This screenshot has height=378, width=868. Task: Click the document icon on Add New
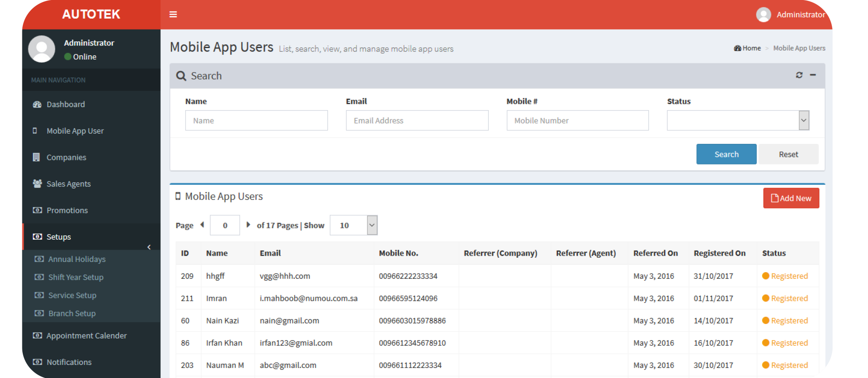click(x=775, y=198)
